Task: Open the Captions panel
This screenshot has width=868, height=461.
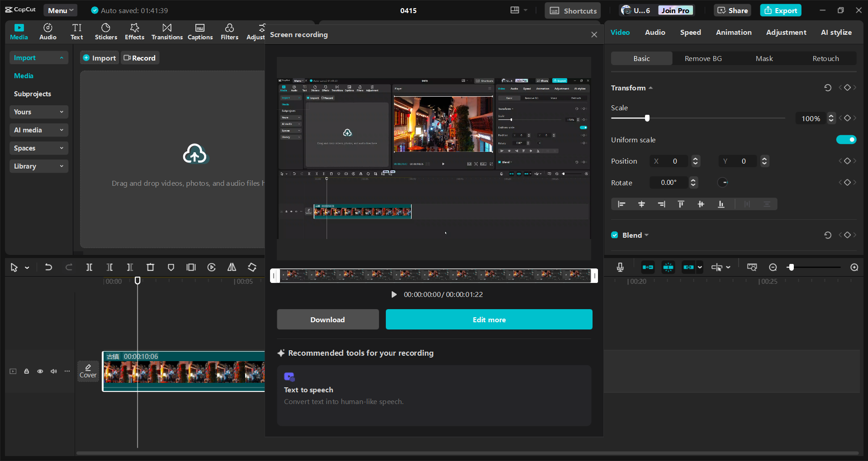Action: [200, 31]
